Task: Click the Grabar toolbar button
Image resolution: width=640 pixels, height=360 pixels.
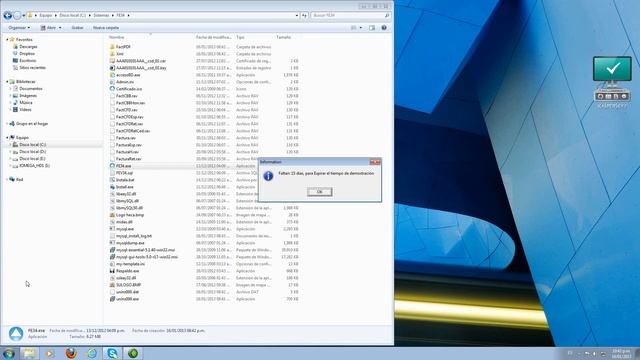Action: pyautogui.click(x=77, y=28)
